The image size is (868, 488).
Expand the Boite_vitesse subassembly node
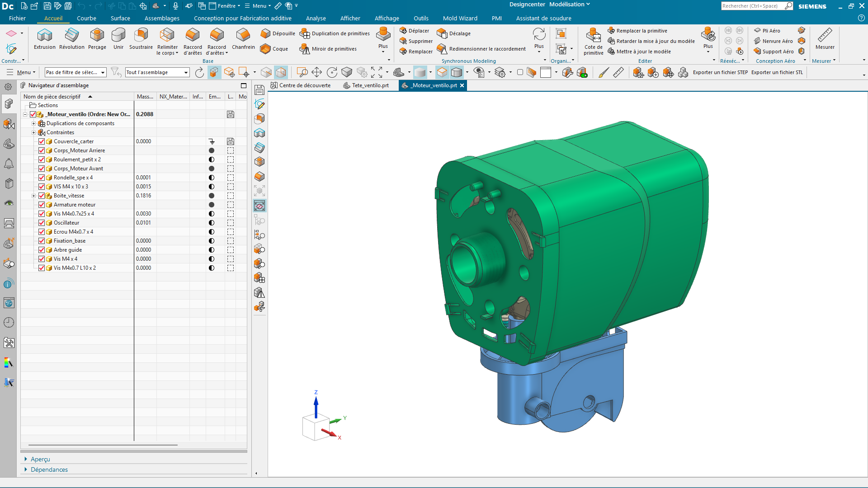coord(33,196)
